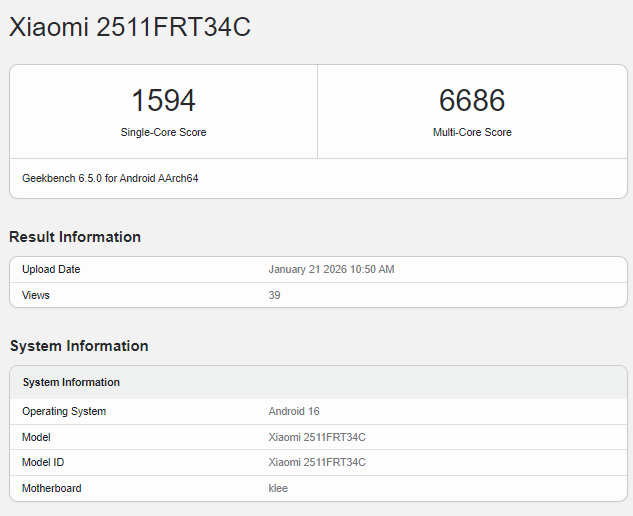Click Geekbench 6.5.0 for Android AArch64 text

click(110, 178)
